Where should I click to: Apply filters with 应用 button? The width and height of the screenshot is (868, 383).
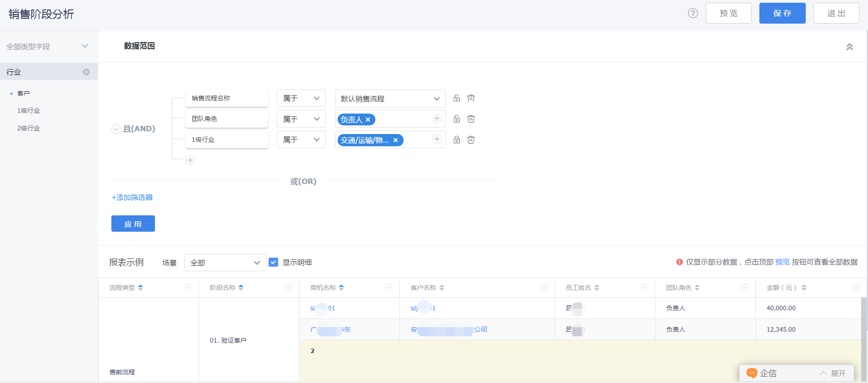click(x=133, y=224)
